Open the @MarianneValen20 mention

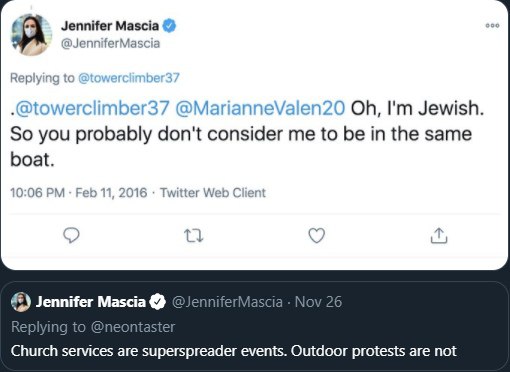pos(260,108)
